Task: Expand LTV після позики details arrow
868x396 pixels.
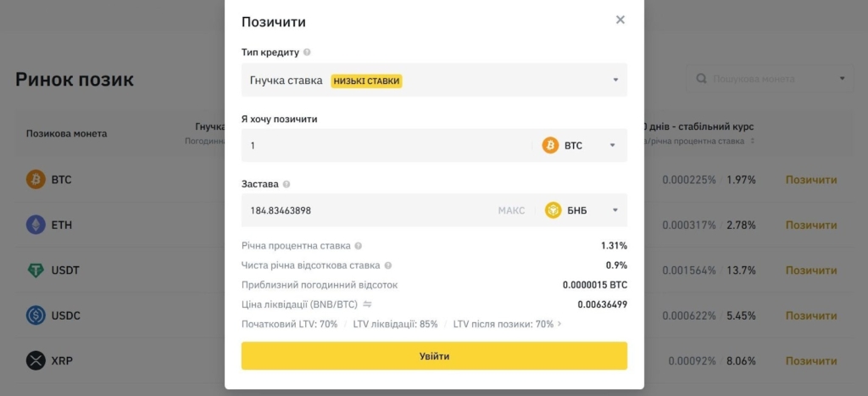Action: (559, 324)
